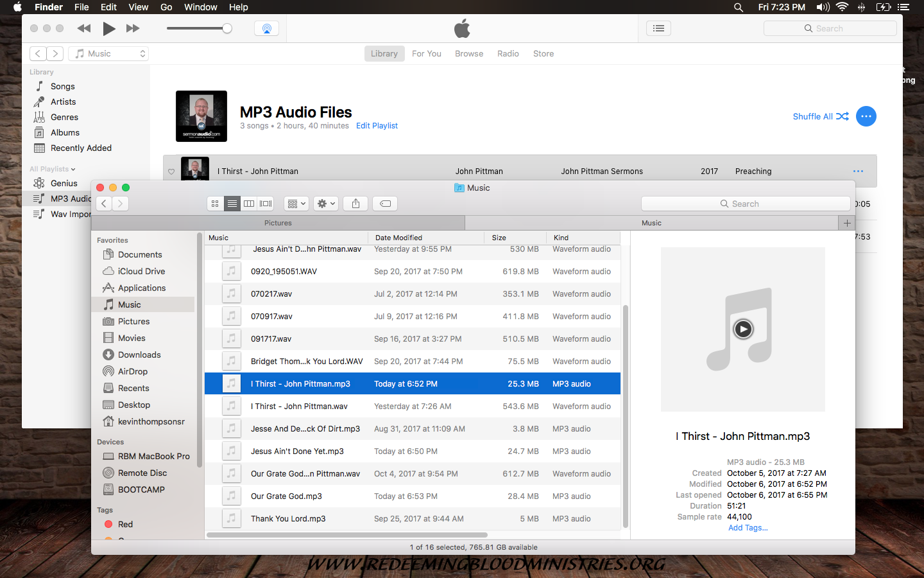Select the BOOTCAMP volume in the sidebar

(141, 489)
